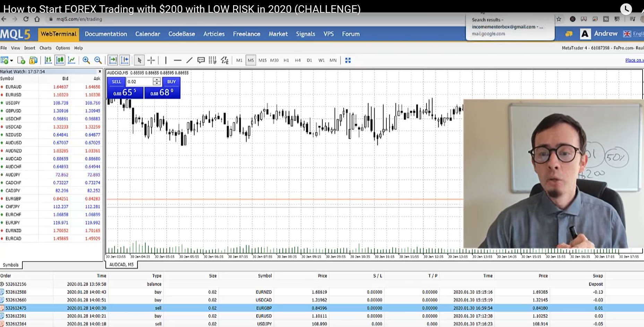Select the vertical line drawing tool

[166, 60]
